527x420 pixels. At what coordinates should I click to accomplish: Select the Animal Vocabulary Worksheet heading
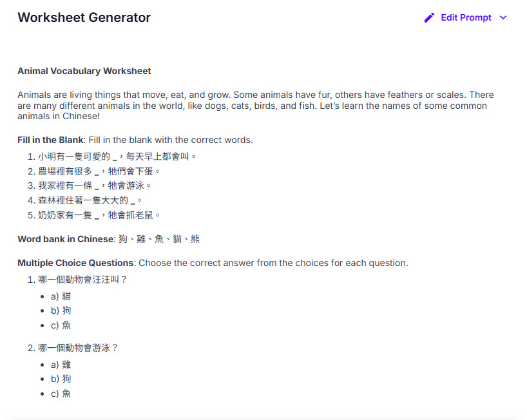[x=84, y=71]
